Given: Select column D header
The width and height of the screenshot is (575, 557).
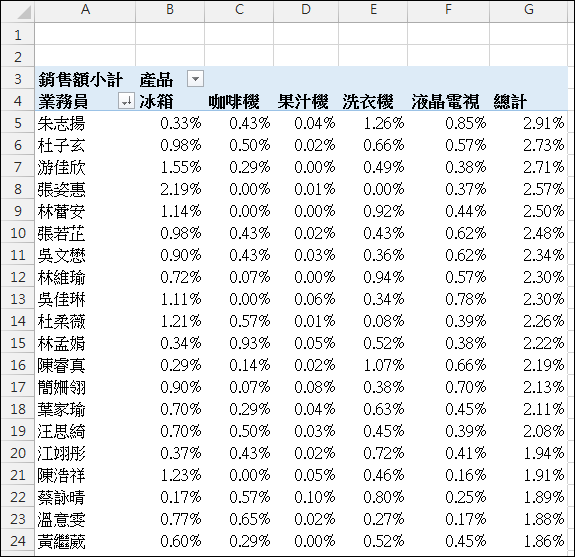Looking at the screenshot, I should tap(306, 10).
